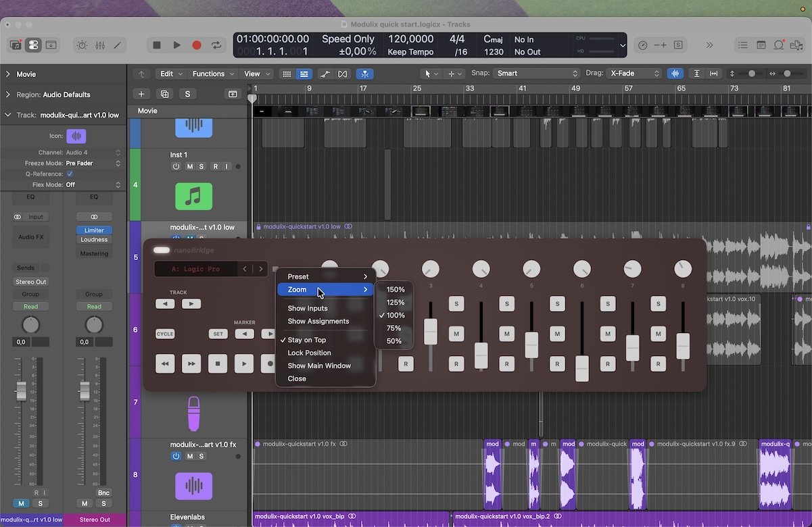This screenshot has width=812, height=527.
Task: Click the add track plus button
Action: click(141, 94)
